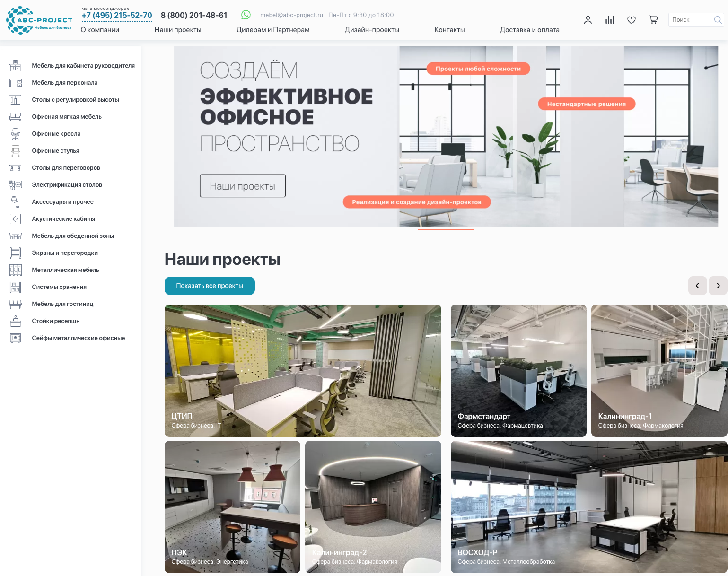Viewport: 728px width, 576px height.
Task: Click the search magnifier icon
Action: (x=718, y=20)
